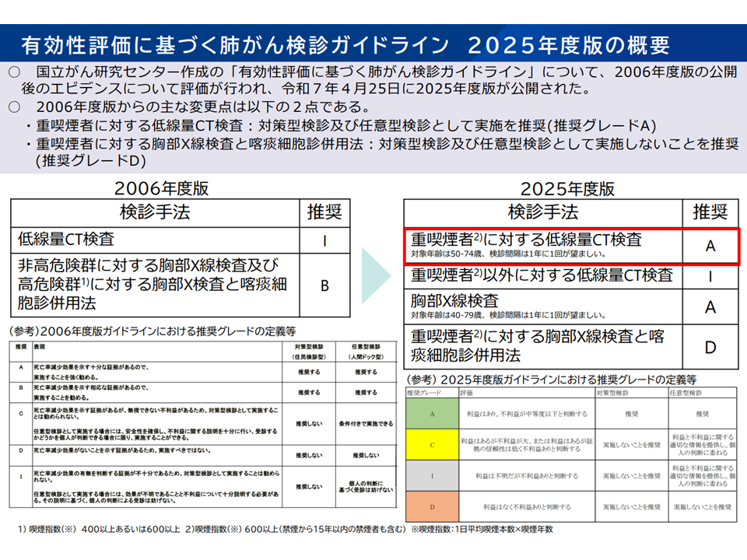Select the 胸部X線検査 row in the 2025 table

tap(543, 306)
